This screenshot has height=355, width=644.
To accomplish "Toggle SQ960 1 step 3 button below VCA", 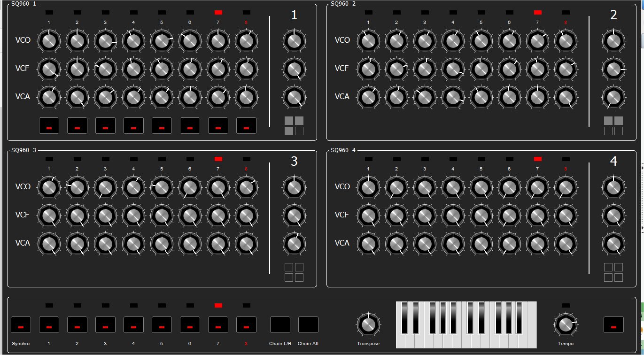I will (105, 125).
